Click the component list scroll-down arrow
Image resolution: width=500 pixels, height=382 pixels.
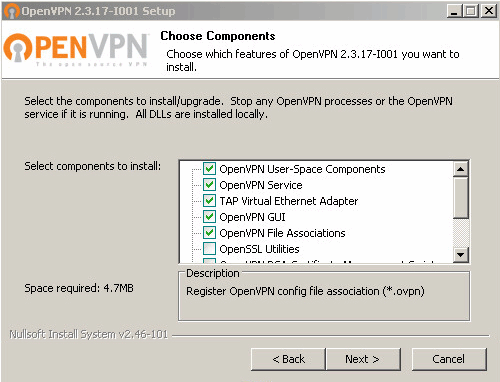[x=461, y=255]
